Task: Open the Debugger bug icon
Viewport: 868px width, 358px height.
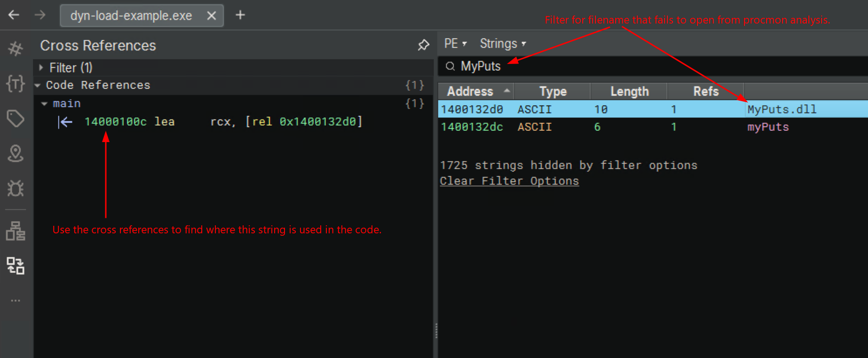Action: 16,188
